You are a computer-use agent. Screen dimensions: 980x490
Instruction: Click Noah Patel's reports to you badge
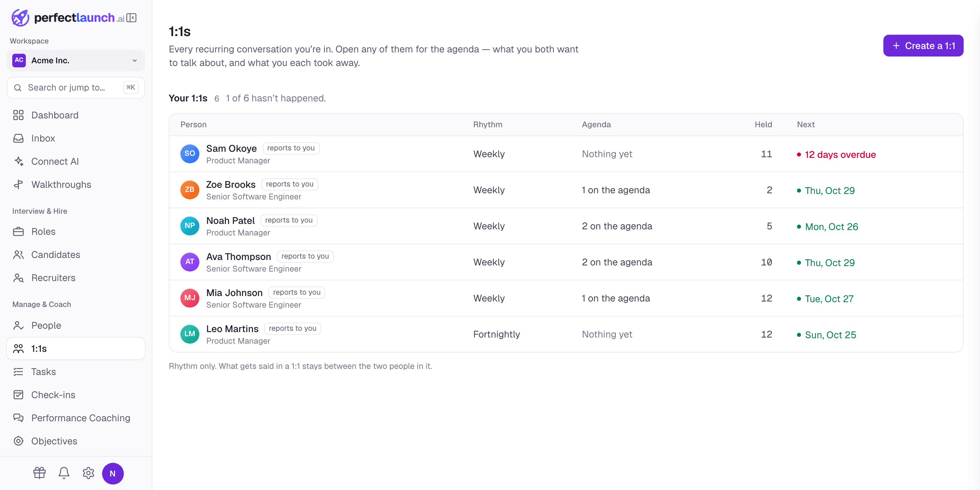[x=289, y=220]
